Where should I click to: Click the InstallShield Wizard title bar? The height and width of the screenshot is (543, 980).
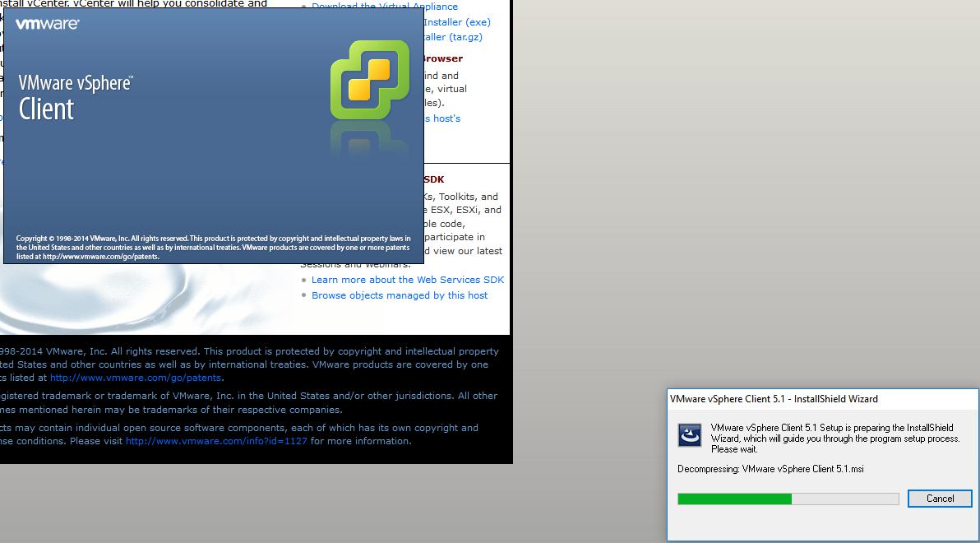click(822, 399)
